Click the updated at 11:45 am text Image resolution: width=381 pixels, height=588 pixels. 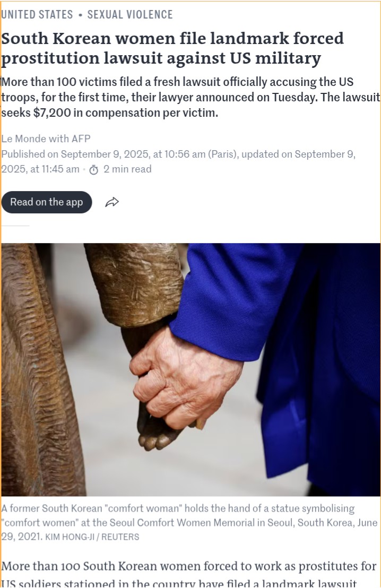tap(178, 162)
